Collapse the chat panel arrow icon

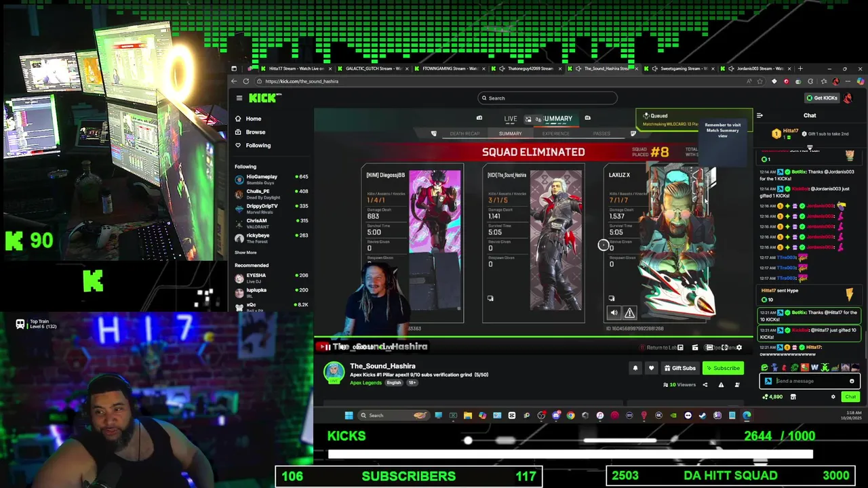(x=759, y=116)
